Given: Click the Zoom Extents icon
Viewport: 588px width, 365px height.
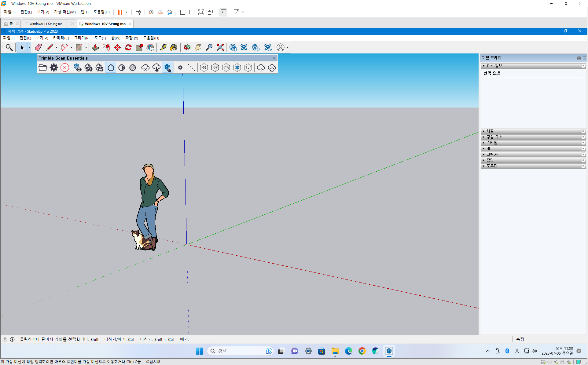Looking at the screenshot, I should coord(220,47).
